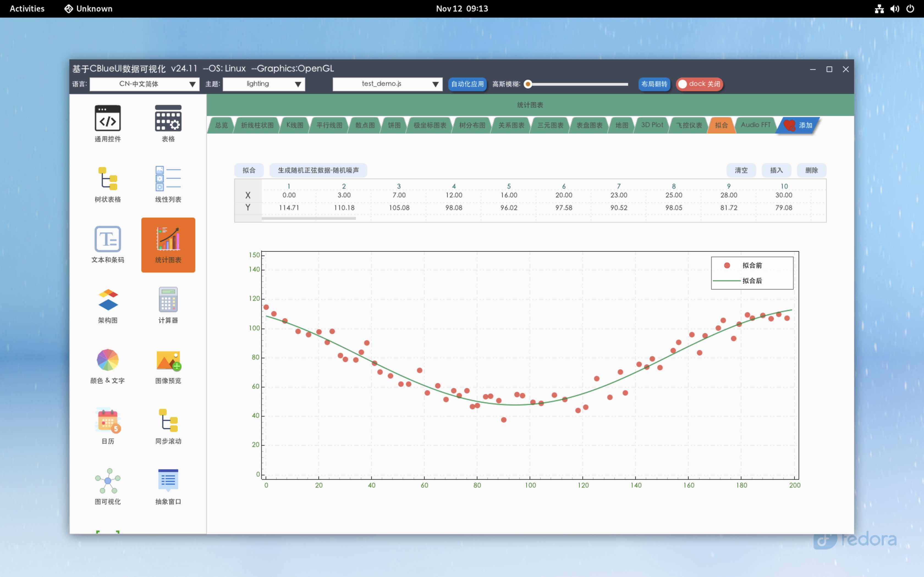The image size is (924, 577).
Task: Open the 颜色 & 文字 color wheel icon
Action: point(108,360)
